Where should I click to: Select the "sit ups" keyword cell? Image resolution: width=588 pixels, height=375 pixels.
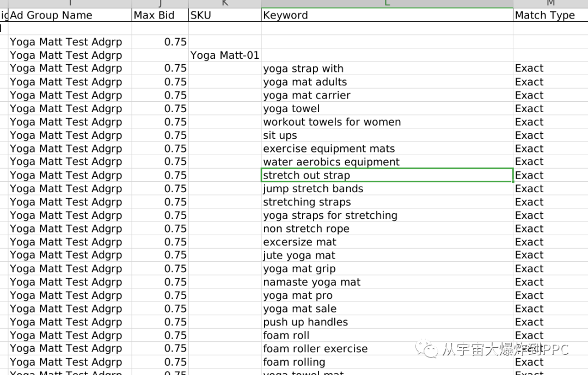pos(387,136)
